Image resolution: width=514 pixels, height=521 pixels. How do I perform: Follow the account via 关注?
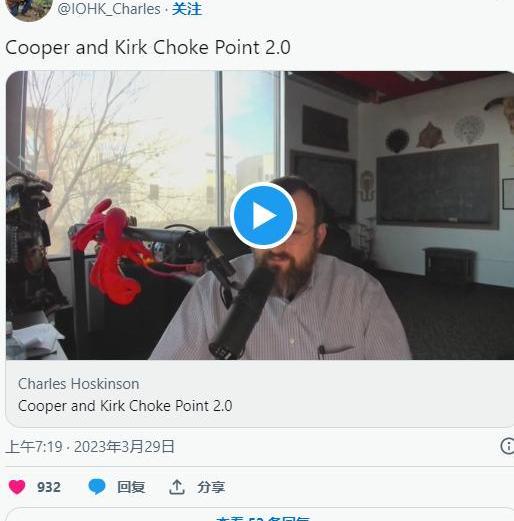187,9
